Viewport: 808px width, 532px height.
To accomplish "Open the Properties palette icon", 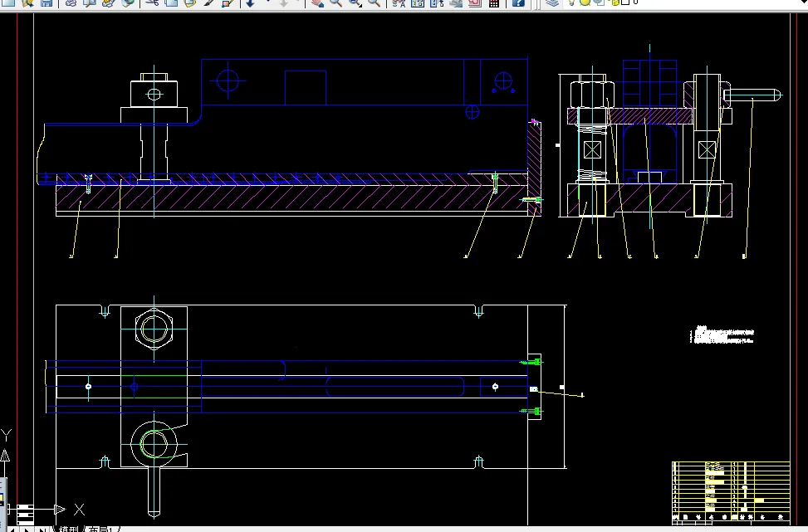I will tap(399, 2).
